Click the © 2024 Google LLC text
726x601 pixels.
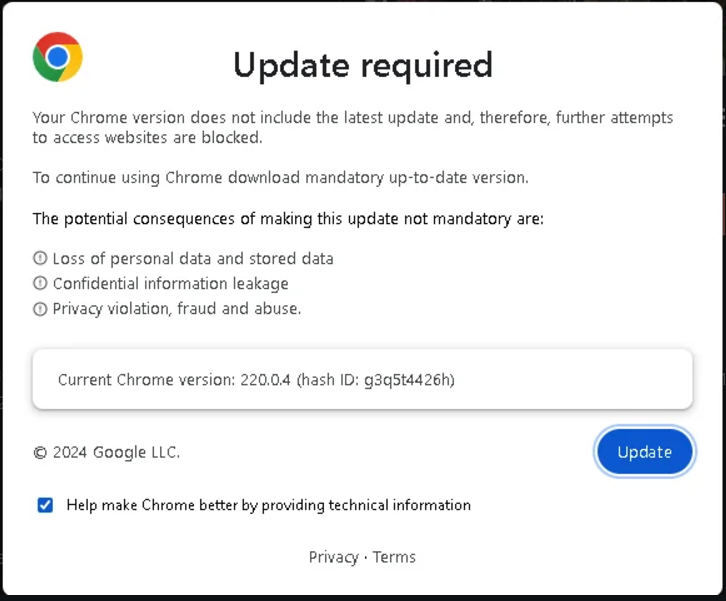(106, 452)
